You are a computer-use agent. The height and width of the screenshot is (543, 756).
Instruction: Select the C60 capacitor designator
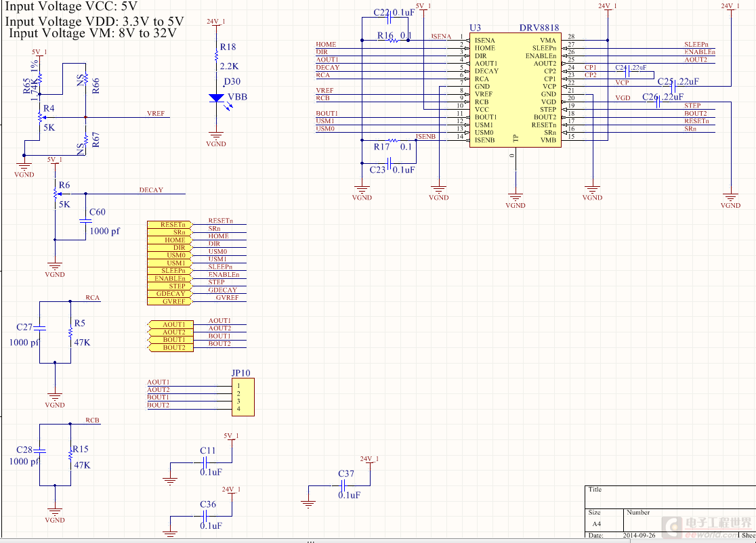(98, 212)
